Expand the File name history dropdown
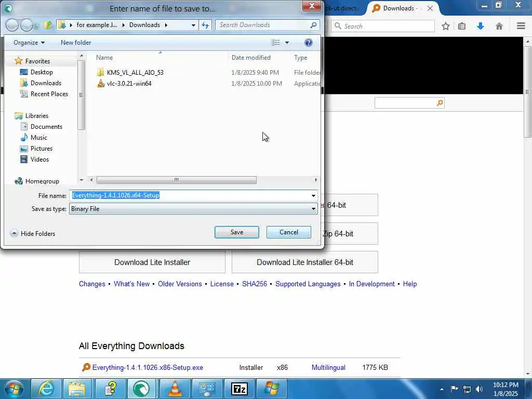The image size is (532, 399). (x=313, y=195)
